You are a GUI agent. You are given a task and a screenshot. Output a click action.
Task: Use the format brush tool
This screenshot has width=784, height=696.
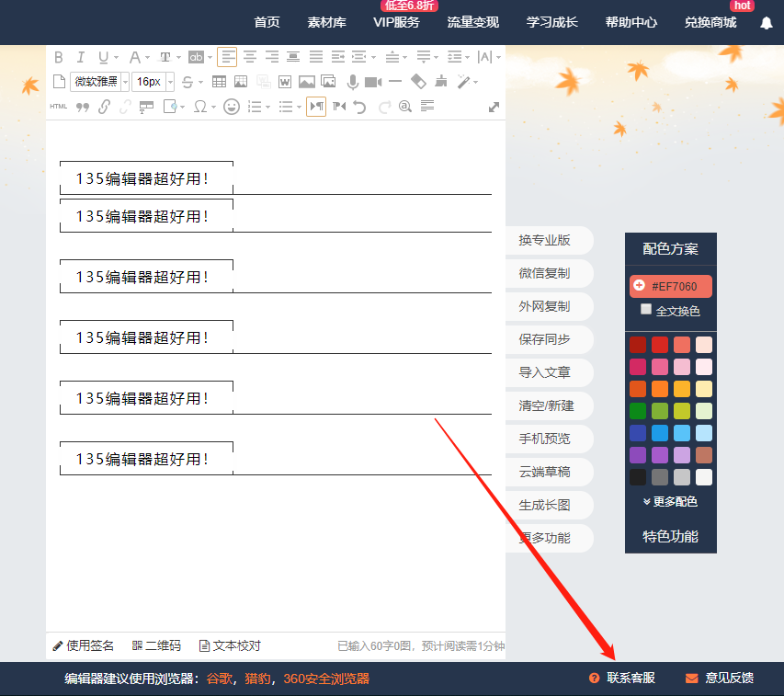click(x=440, y=82)
